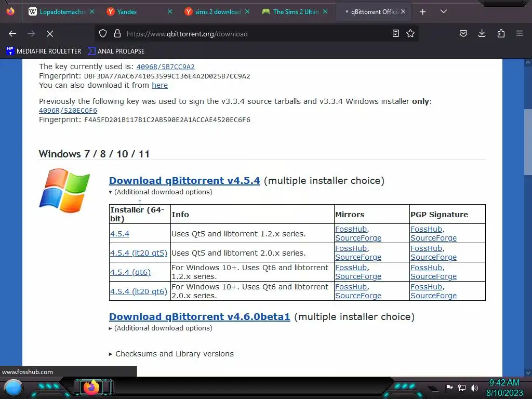Download 4.5.4 (lt20 qt6) installer
The width and height of the screenshot is (532, 399).
click(138, 291)
